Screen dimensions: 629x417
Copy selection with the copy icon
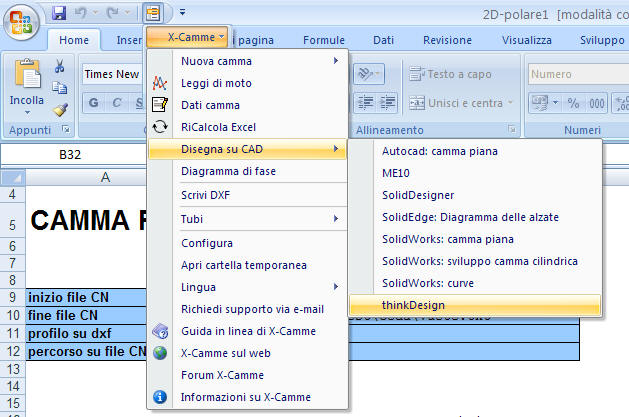(60, 87)
